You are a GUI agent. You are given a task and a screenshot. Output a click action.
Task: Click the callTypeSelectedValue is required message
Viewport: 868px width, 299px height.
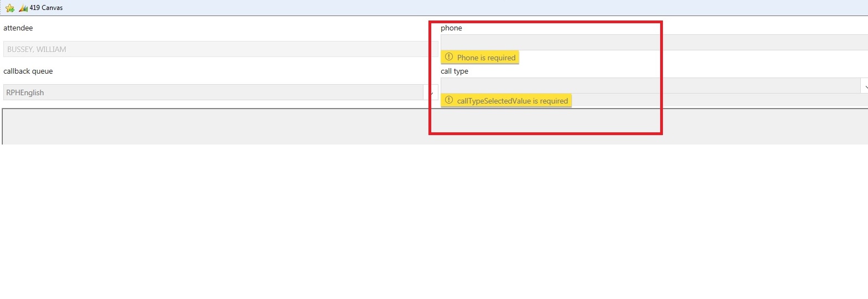click(x=512, y=101)
